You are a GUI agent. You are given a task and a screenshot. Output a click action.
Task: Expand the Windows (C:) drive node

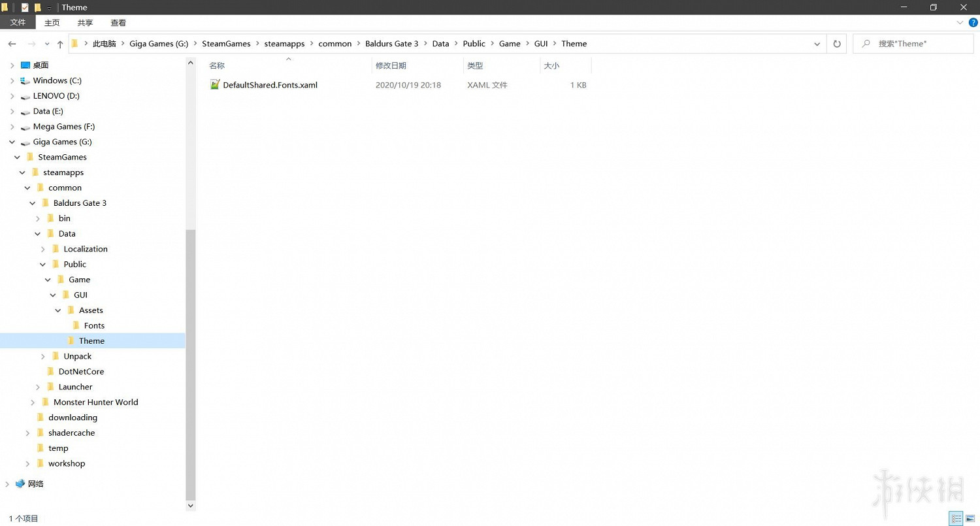tap(12, 81)
